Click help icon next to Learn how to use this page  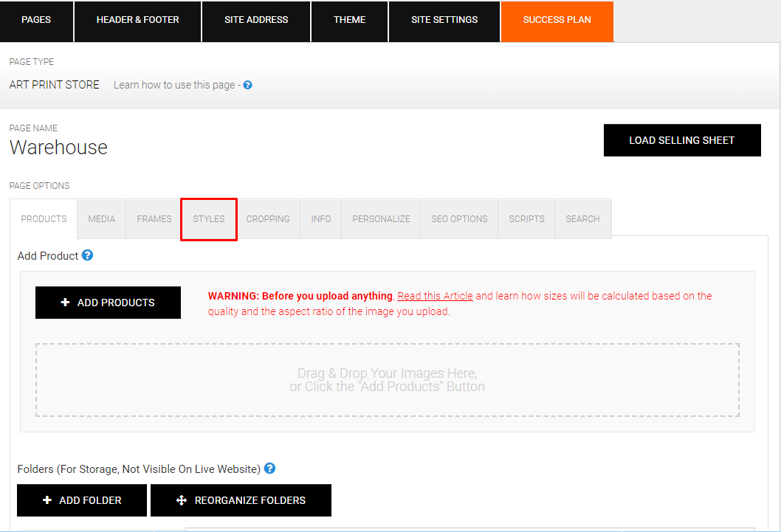247,85
